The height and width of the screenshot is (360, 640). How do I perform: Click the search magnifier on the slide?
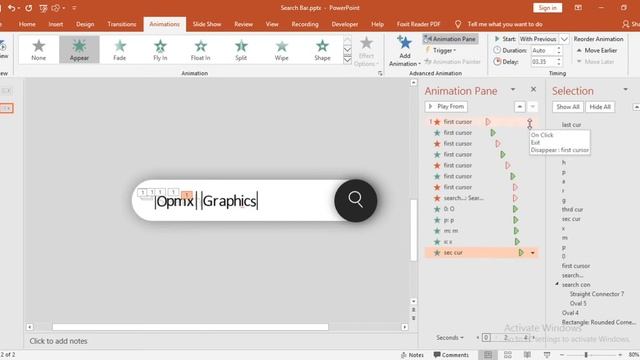pyautogui.click(x=356, y=200)
